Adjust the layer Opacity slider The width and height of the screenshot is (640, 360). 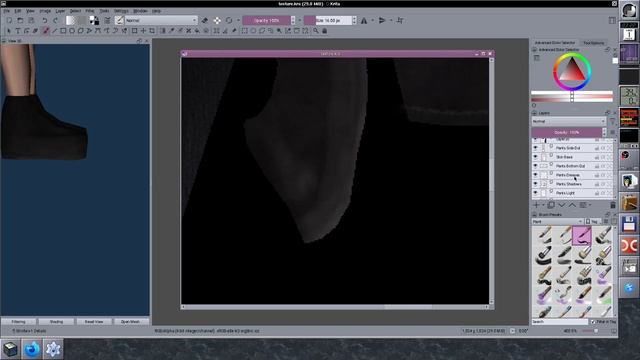click(x=567, y=132)
